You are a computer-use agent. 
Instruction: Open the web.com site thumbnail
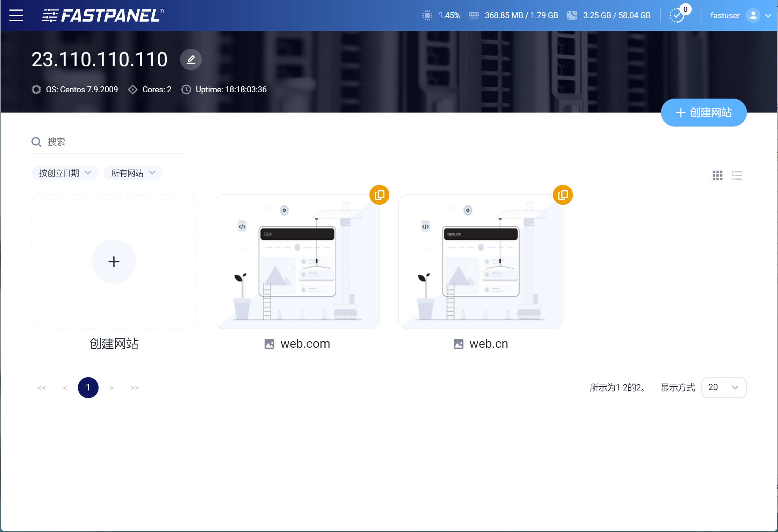tap(297, 261)
